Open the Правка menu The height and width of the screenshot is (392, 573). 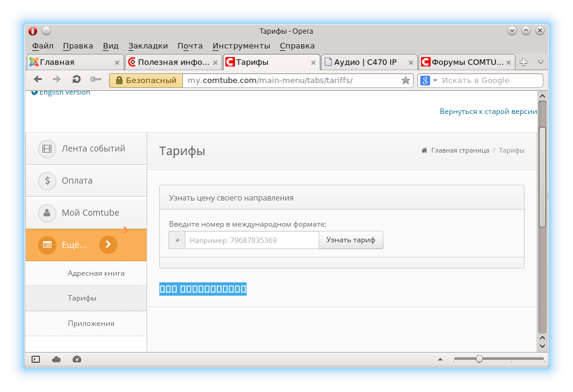(78, 46)
